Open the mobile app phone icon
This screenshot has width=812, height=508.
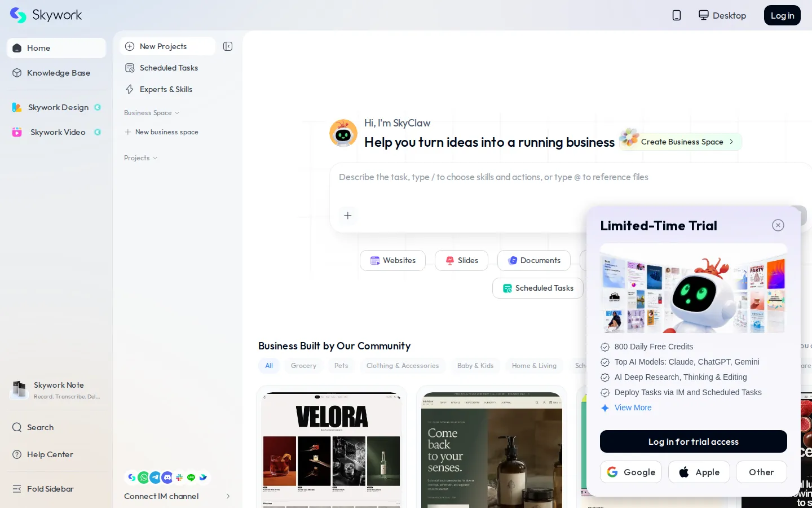point(677,15)
